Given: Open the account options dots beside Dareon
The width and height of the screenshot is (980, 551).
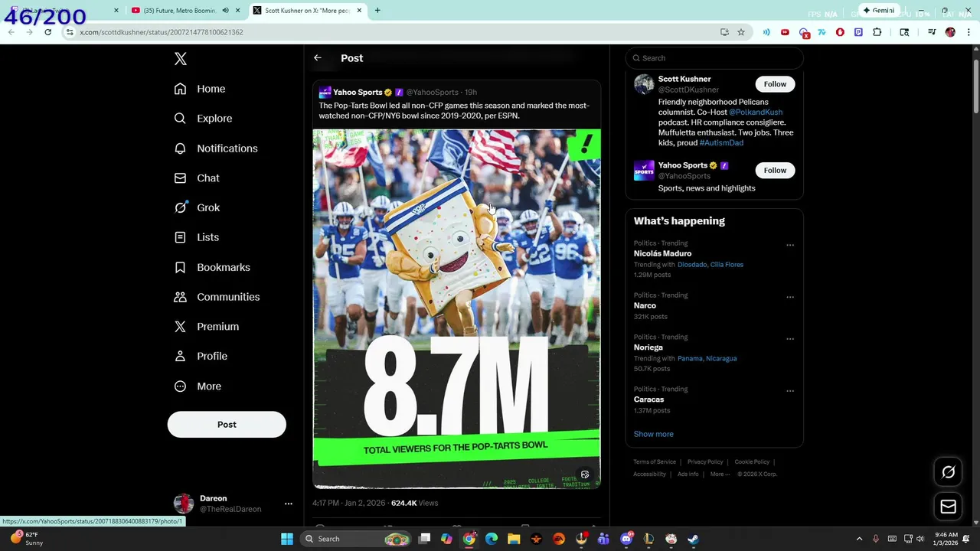Looking at the screenshot, I should (289, 504).
